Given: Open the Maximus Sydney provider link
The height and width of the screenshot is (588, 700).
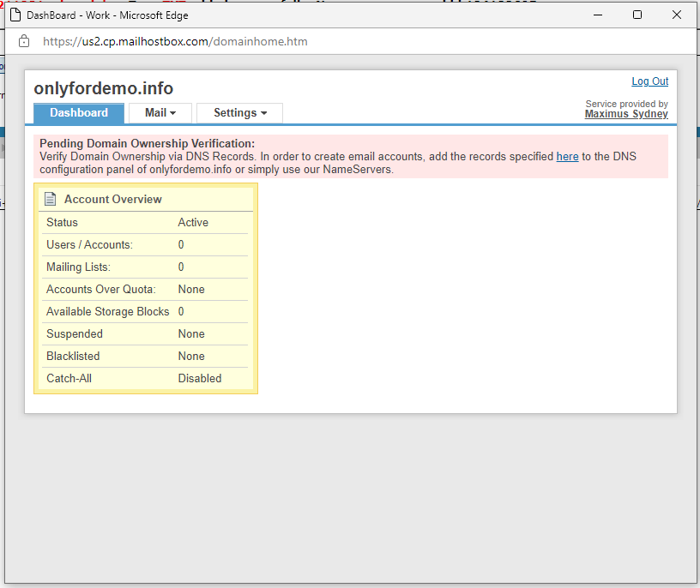Looking at the screenshot, I should click(626, 114).
